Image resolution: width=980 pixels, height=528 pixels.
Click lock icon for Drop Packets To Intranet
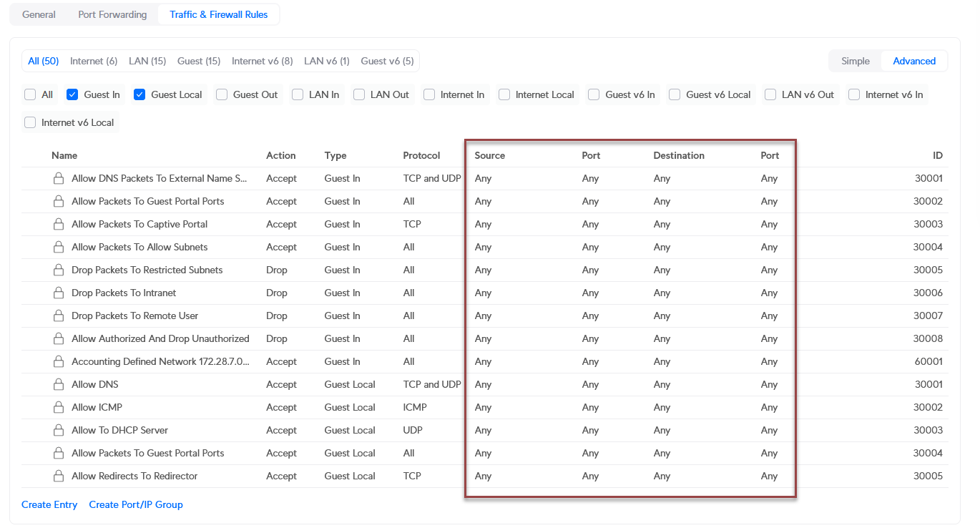coord(59,293)
